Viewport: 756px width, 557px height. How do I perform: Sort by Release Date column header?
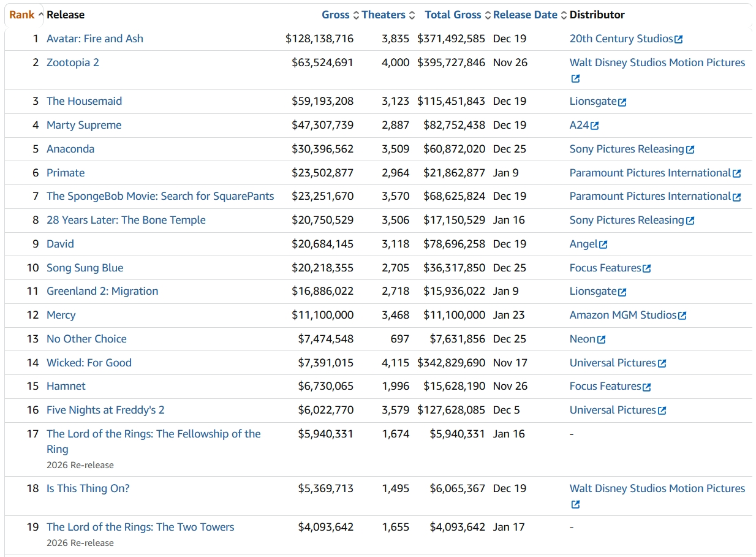tap(525, 15)
